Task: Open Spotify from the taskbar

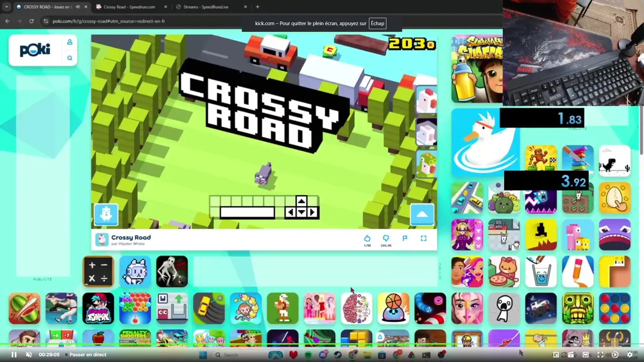Action: point(308,355)
